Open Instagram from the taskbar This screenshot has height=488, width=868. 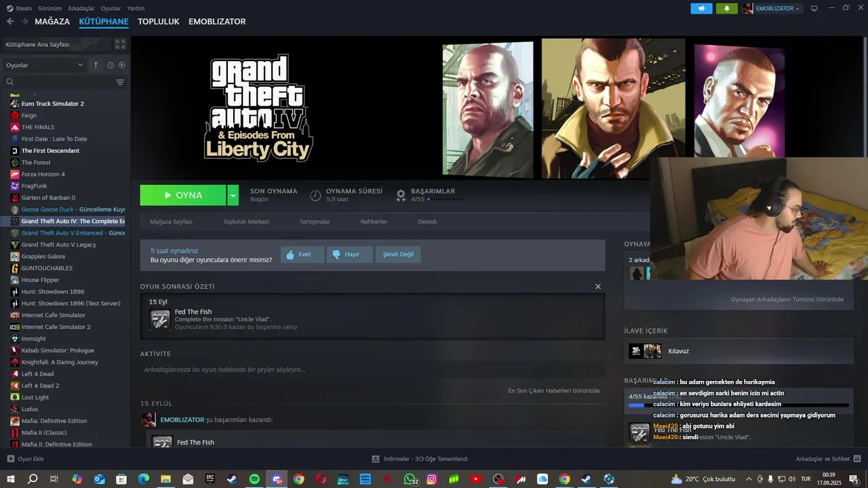click(431, 479)
